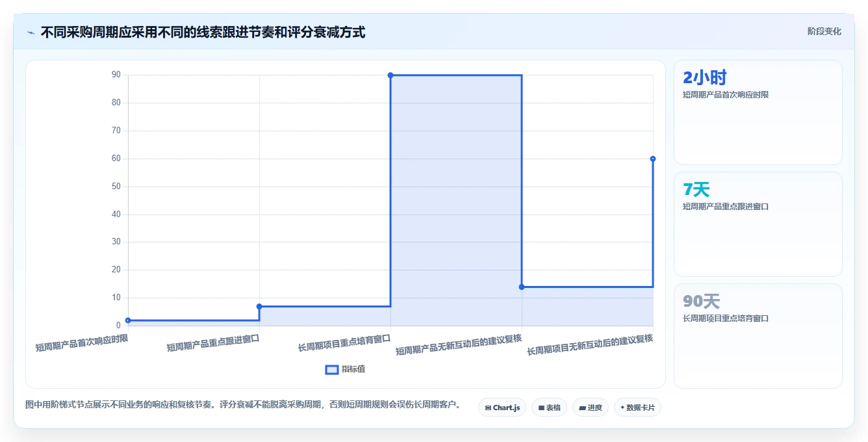Screen dimensions: 868x442
Task: Click axis label 长周期项目重点培育窗口
Action: pyautogui.click(x=344, y=343)
